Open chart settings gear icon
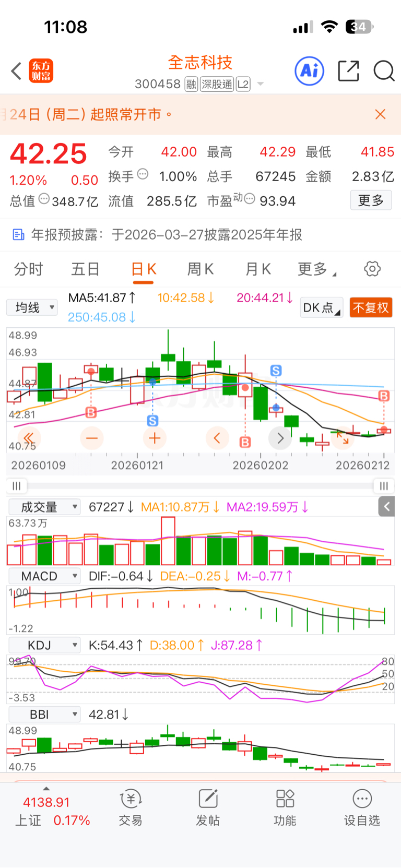The image size is (401, 868). [x=372, y=269]
